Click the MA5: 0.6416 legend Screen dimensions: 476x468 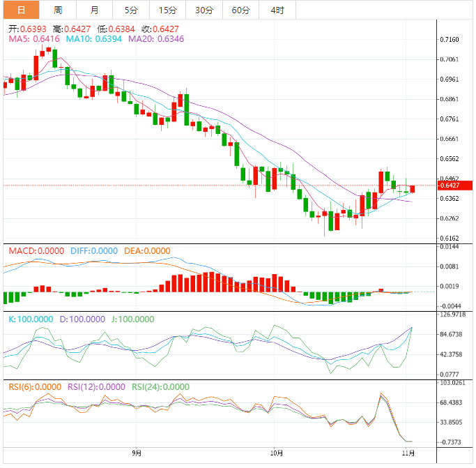click(34, 39)
